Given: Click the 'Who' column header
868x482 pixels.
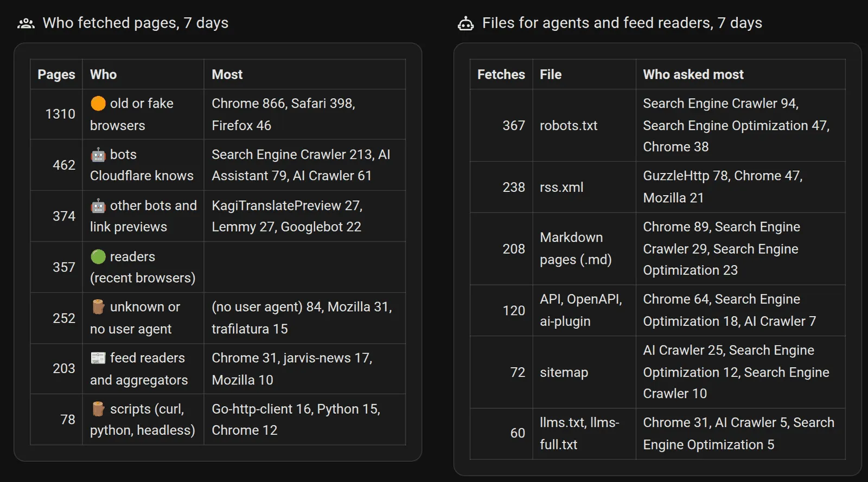Looking at the screenshot, I should point(143,74).
